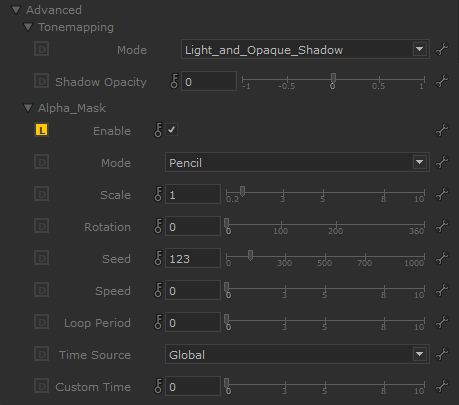The image size is (459, 405).
Task: Click the Speed value input field
Action: [x=193, y=290]
